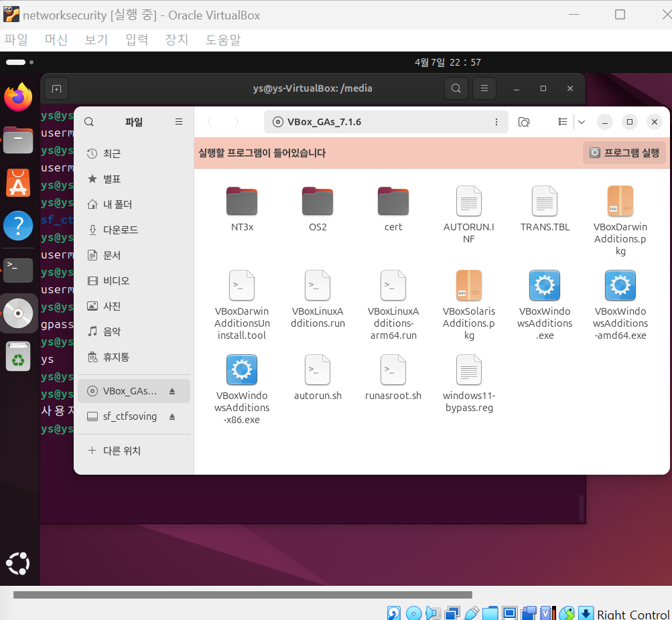672x620 pixels.
Task: Launch Ubuntu App Center from dock
Action: 18,182
